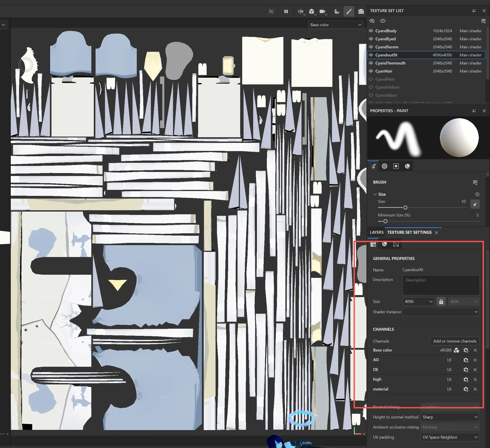This screenshot has height=448, width=490.
Task: Switch to the Layers tab
Action: click(x=377, y=232)
